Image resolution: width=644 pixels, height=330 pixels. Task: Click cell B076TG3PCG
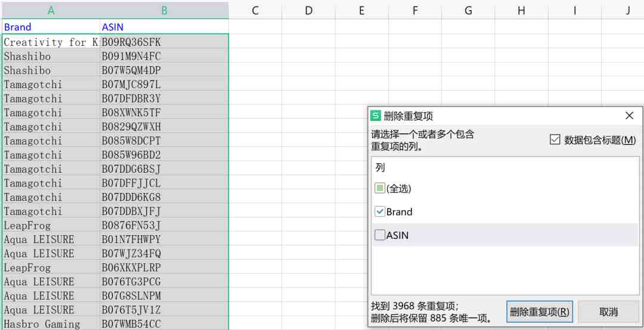165,282
